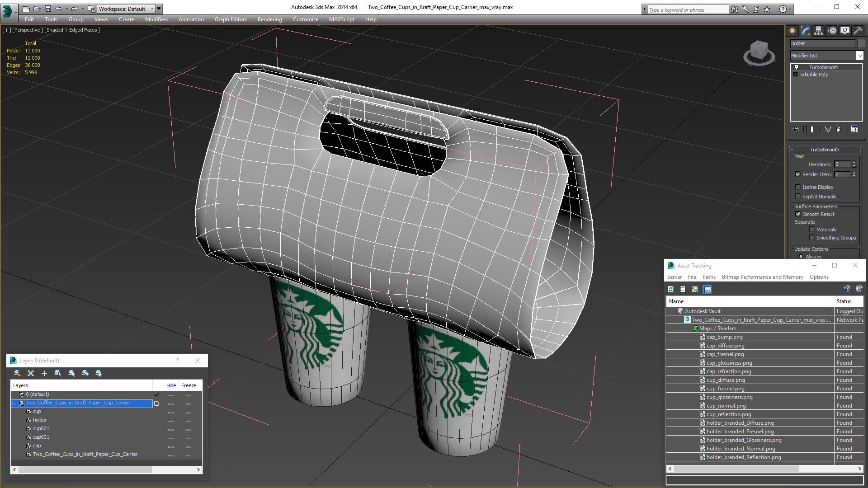
Task: Click the Redo arrow icon
Action: tap(75, 9)
